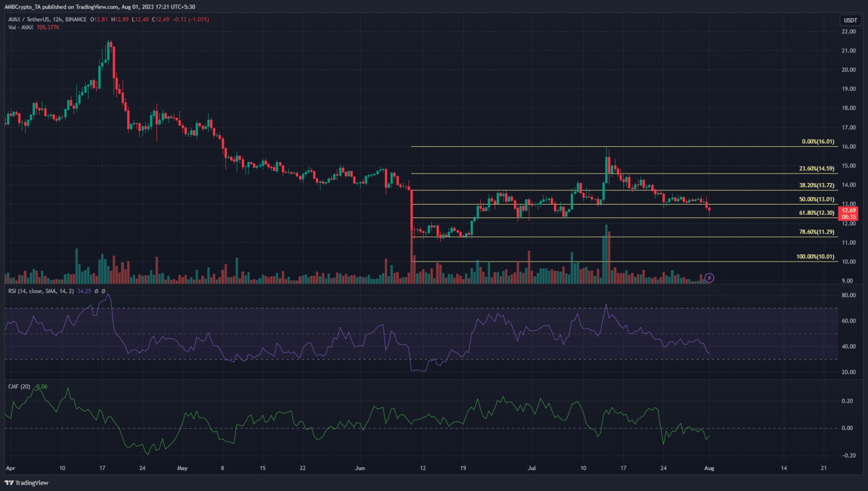Click the 38.20%(13.72) Fibonacci label

tap(816, 185)
